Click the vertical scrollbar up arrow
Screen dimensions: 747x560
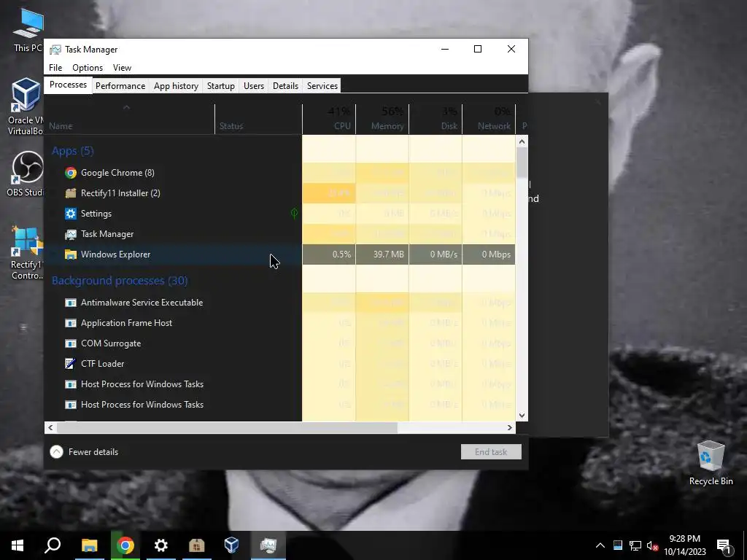coord(522,141)
